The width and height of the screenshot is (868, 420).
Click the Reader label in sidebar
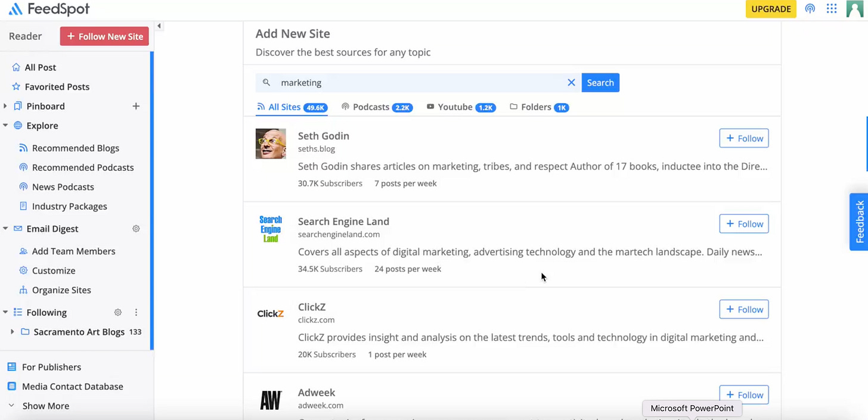[x=25, y=36]
